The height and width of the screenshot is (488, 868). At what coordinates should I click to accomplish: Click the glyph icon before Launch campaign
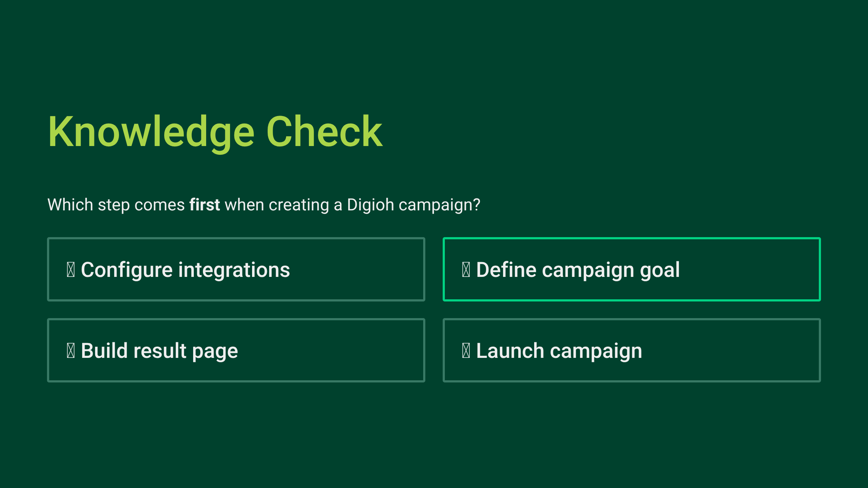(x=466, y=351)
